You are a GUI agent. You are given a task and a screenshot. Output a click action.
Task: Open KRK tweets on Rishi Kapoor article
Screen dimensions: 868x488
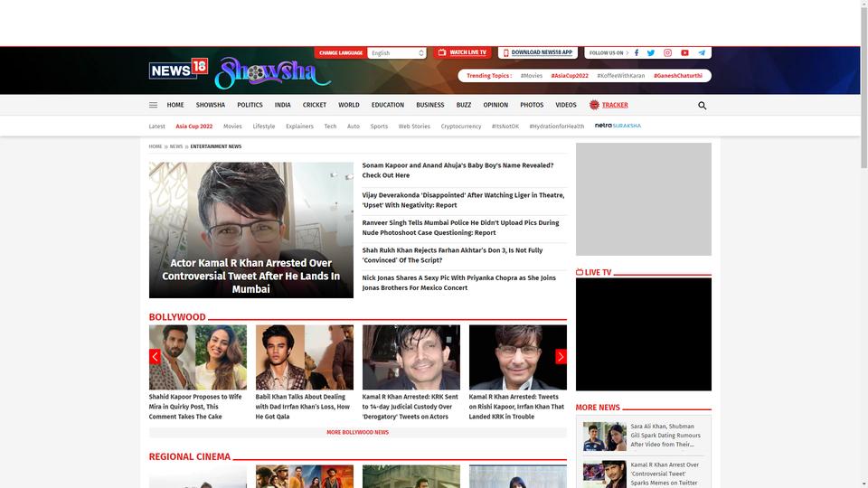pyautogui.click(x=516, y=407)
